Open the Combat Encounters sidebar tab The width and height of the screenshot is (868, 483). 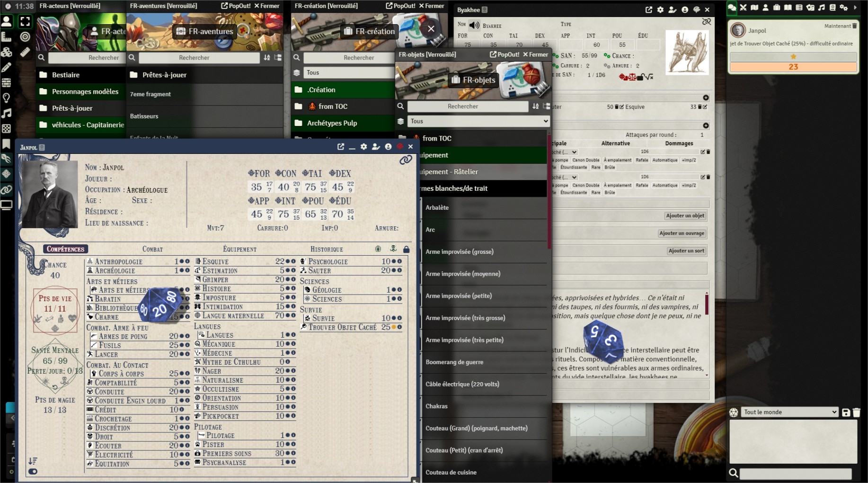[x=743, y=8]
